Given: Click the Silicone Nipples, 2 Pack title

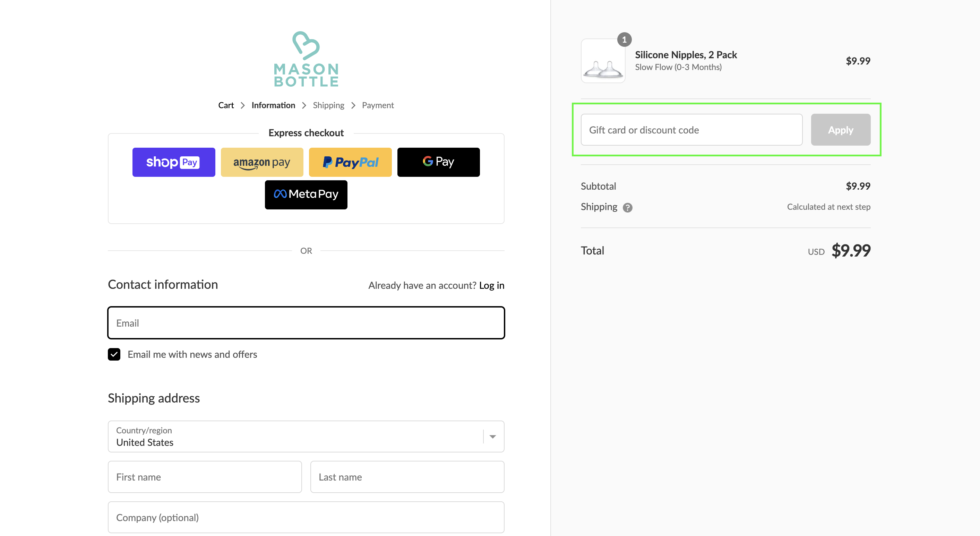Looking at the screenshot, I should pyautogui.click(x=686, y=55).
